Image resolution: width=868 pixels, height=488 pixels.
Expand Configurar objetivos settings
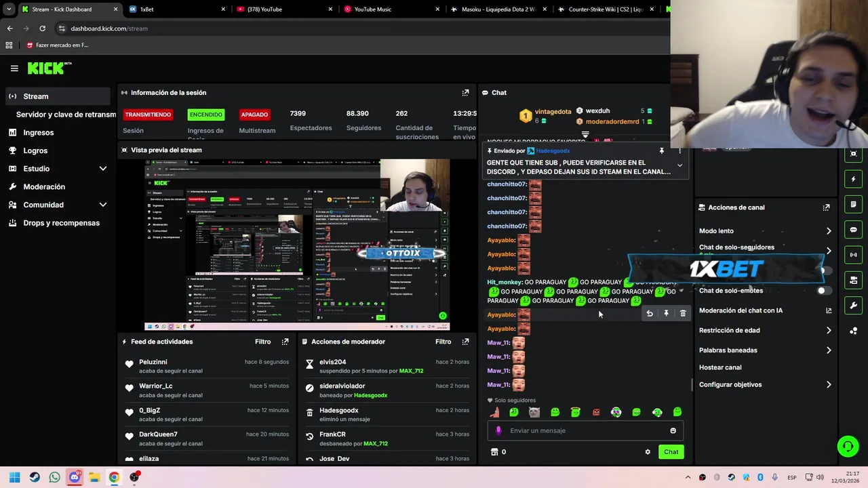[829, 385]
